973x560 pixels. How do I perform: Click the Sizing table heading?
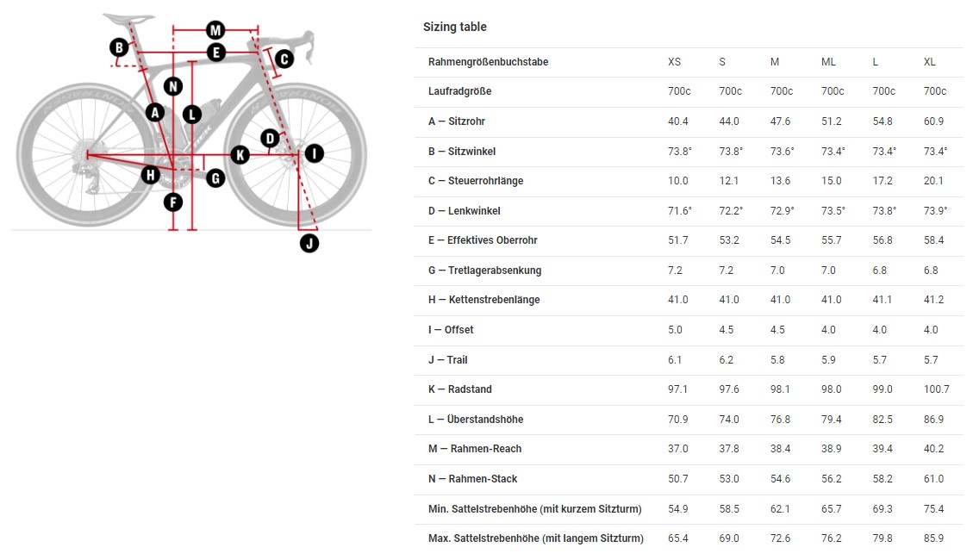click(455, 27)
